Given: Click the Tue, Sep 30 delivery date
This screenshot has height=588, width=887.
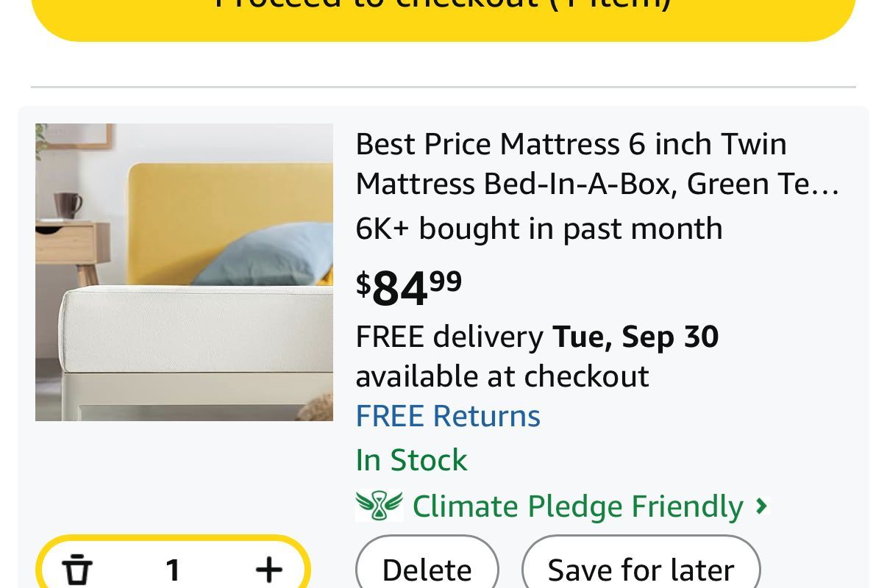Looking at the screenshot, I should coord(635,337).
